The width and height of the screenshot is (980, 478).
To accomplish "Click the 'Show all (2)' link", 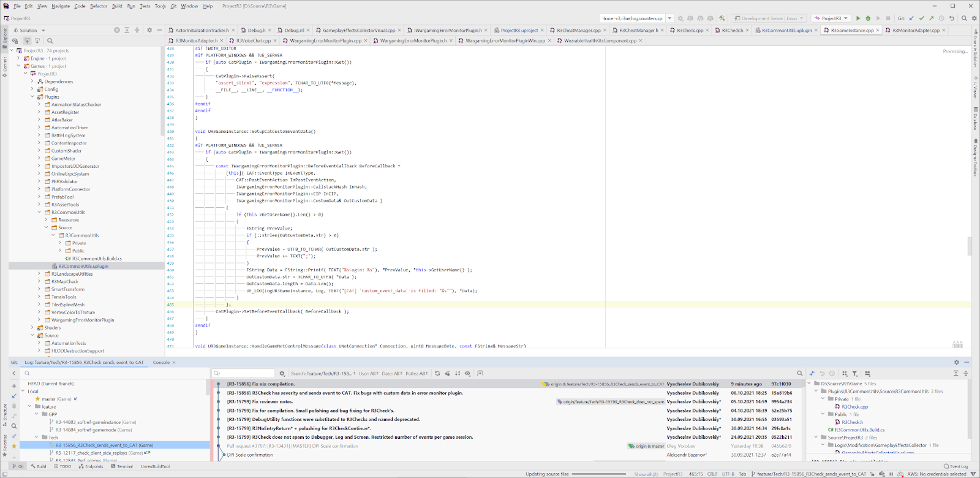I will point(646,474).
